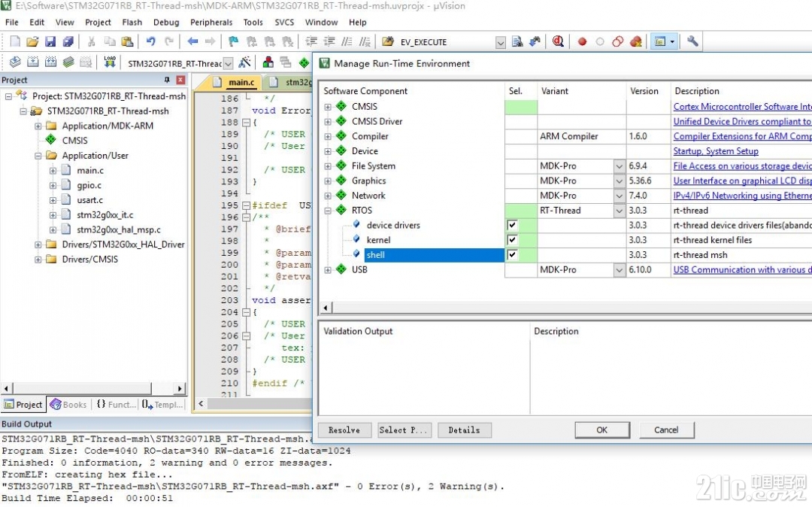Insert a breakpoint with the red dot
812x507 pixels.
click(582, 41)
